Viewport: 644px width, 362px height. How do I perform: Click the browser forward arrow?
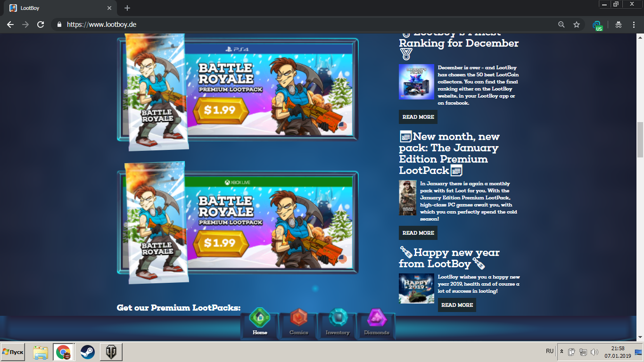25,25
